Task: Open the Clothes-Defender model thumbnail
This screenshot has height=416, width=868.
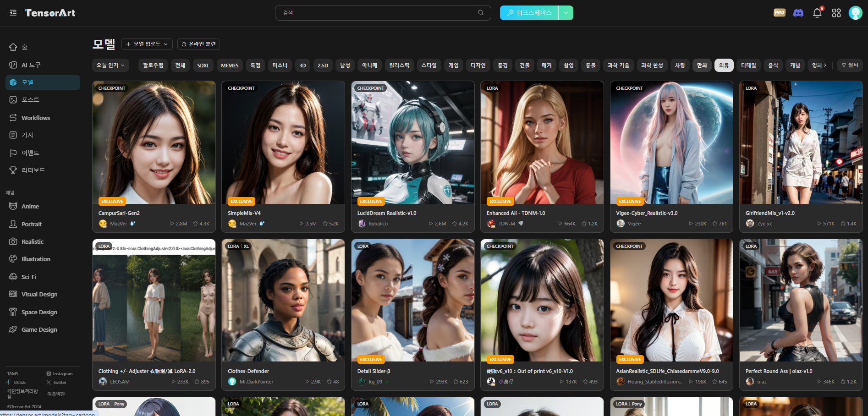Action: point(283,301)
